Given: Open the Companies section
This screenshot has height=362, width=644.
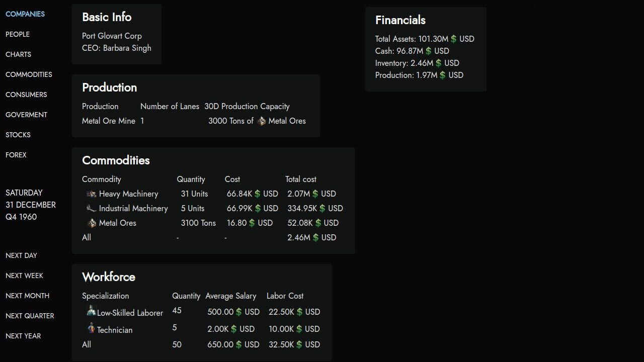Looking at the screenshot, I should click(25, 14).
